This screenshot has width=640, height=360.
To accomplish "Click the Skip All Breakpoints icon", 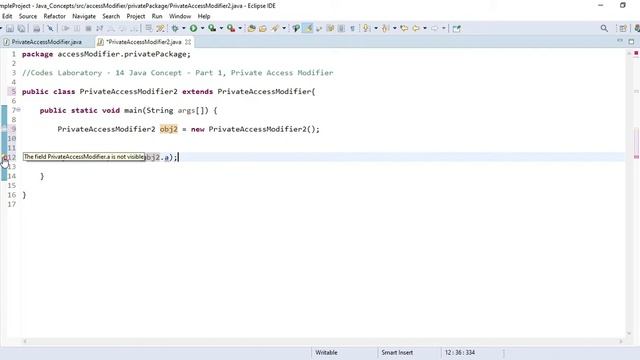I will click(50, 29).
